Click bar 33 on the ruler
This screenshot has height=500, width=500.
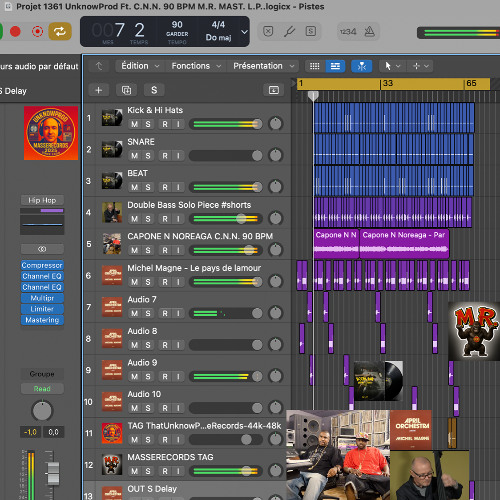click(387, 83)
